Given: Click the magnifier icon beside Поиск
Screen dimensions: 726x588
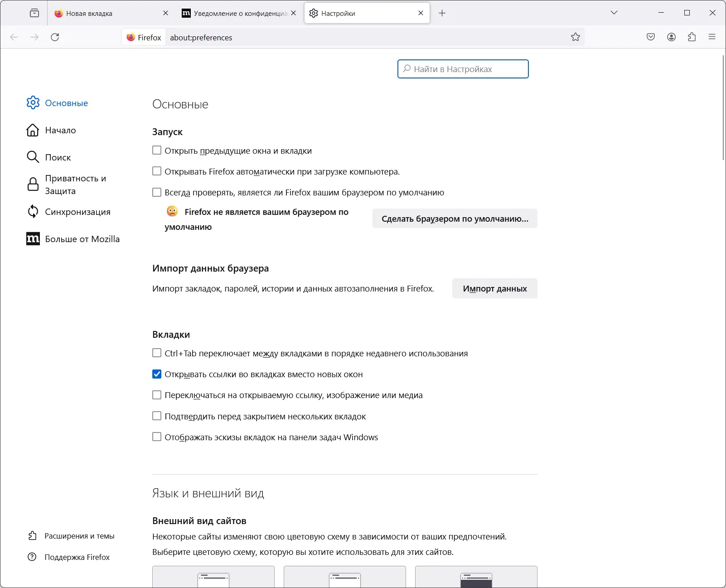Looking at the screenshot, I should coord(33,157).
